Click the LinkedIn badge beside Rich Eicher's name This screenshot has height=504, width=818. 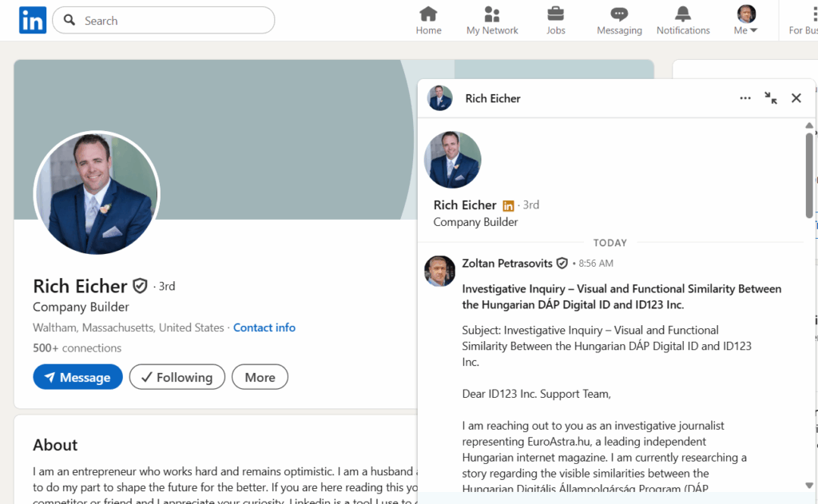click(509, 204)
